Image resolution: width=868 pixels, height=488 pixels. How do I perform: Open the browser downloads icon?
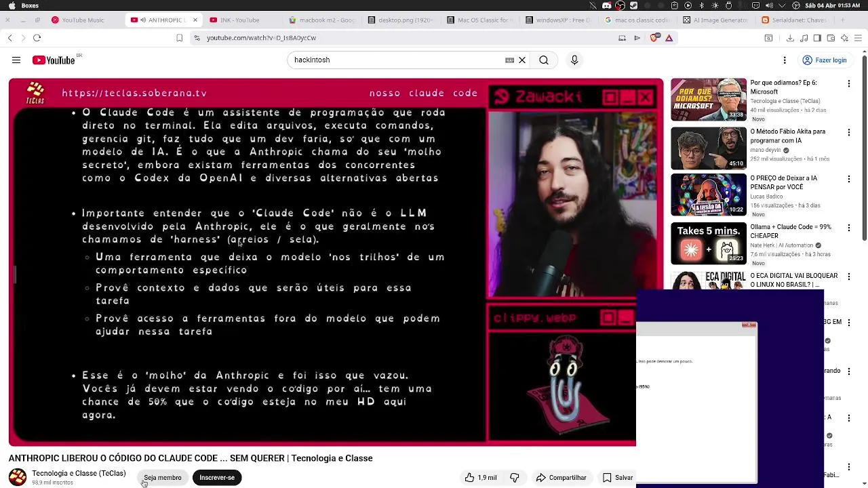pyautogui.click(x=790, y=38)
